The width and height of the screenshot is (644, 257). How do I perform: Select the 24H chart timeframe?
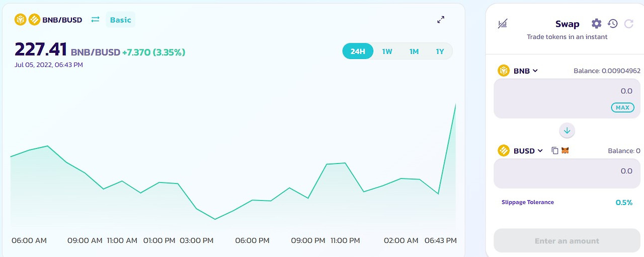[x=358, y=51]
